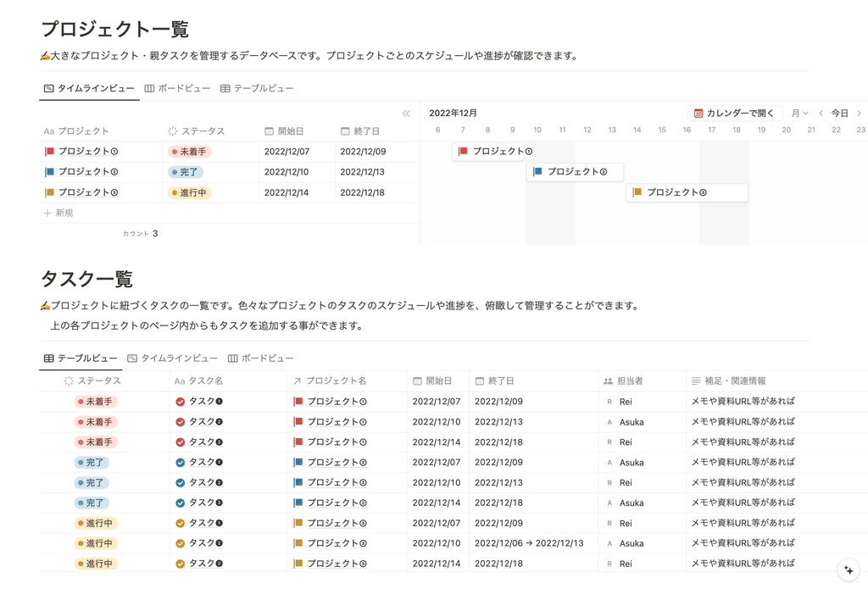Screen dimensions: 868x589
Task: Click the blue flag icon of プロジェクト② row
Action: (x=49, y=172)
